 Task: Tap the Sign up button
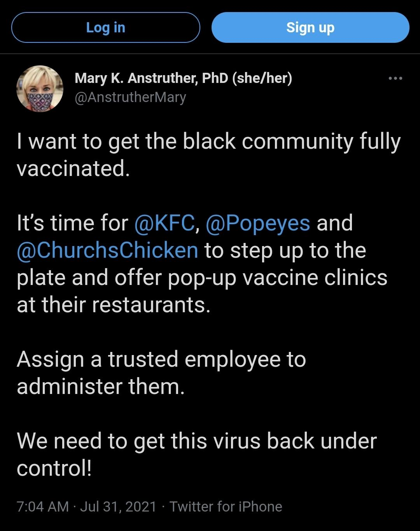pyautogui.click(x=310, y=28)
